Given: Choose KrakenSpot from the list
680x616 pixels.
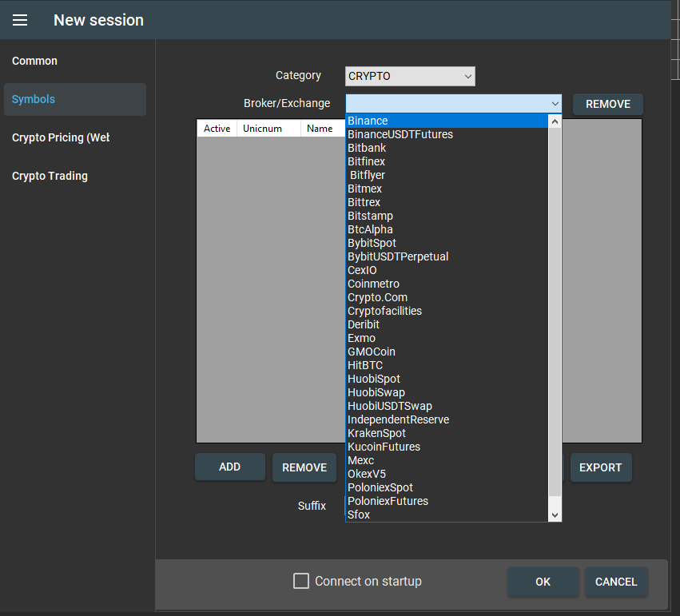Looking at the screenshot, I should pyautogui.click(x=447, y=433).
